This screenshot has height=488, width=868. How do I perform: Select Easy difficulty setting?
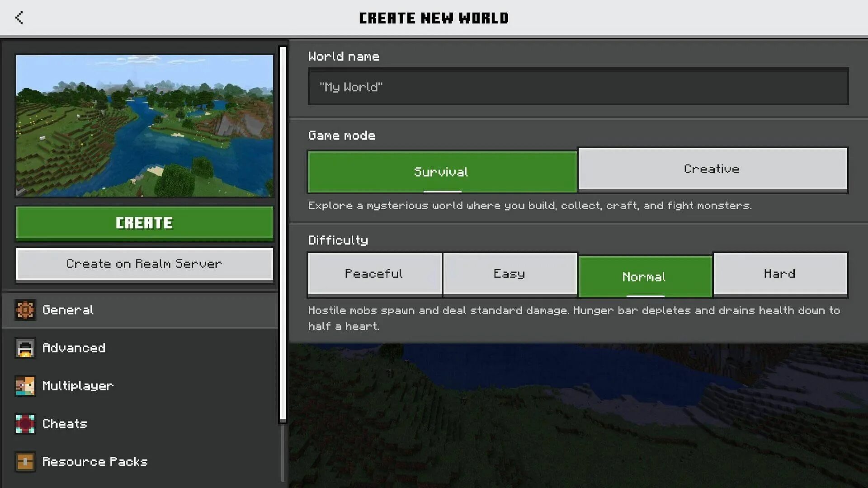tap(509, 273)
